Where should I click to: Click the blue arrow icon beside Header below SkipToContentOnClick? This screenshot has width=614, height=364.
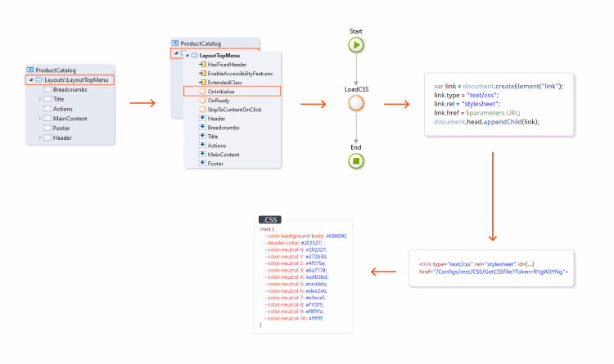(x=202, y=119)
